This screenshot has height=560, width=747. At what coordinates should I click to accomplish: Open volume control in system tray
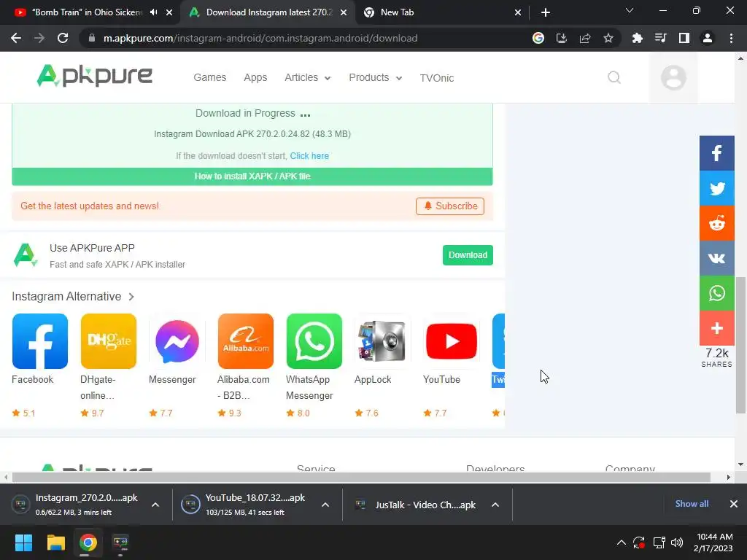(676, 542)
